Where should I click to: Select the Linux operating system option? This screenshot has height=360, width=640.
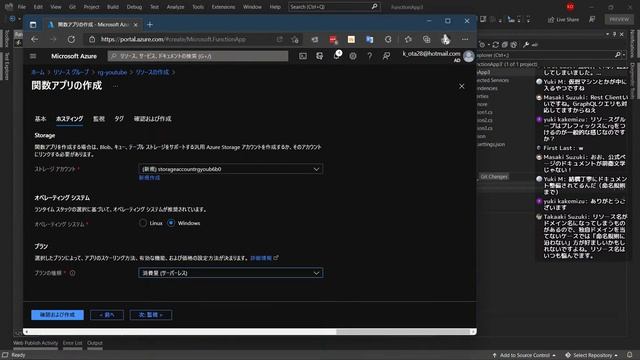tap(143, 223)
